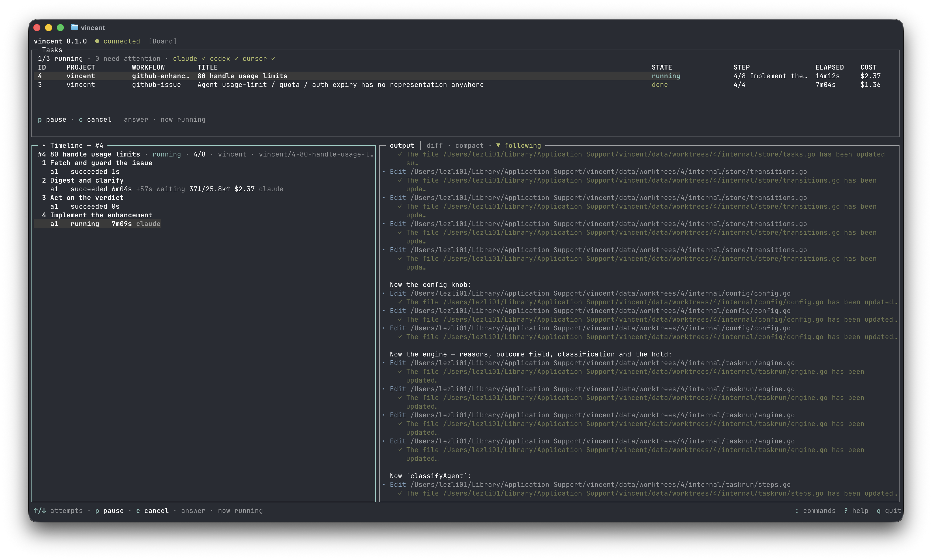The image size is (932, 560).
Task: Click the Timeline panel triangle marker
Action: (44, 145)
